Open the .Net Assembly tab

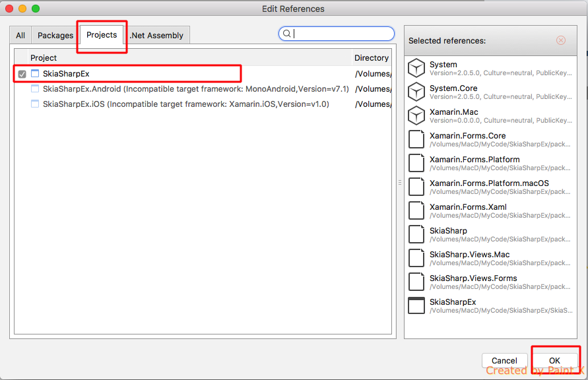pyautogui.click(x=157, y=35)
